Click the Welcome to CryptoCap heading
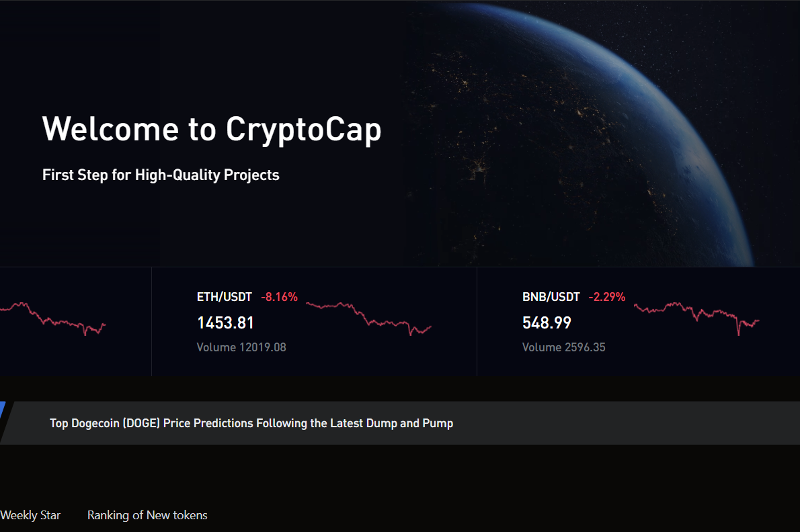 click(x=211, y=129)
